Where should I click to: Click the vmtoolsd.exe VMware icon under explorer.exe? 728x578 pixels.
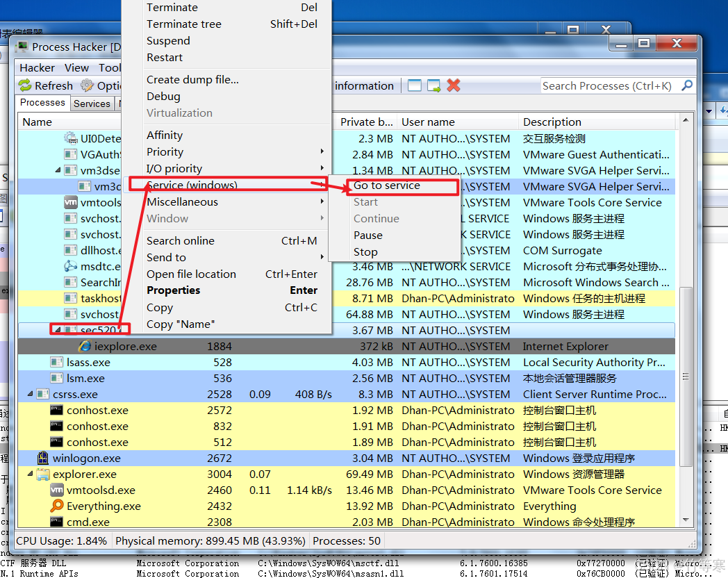click(57, 490)
